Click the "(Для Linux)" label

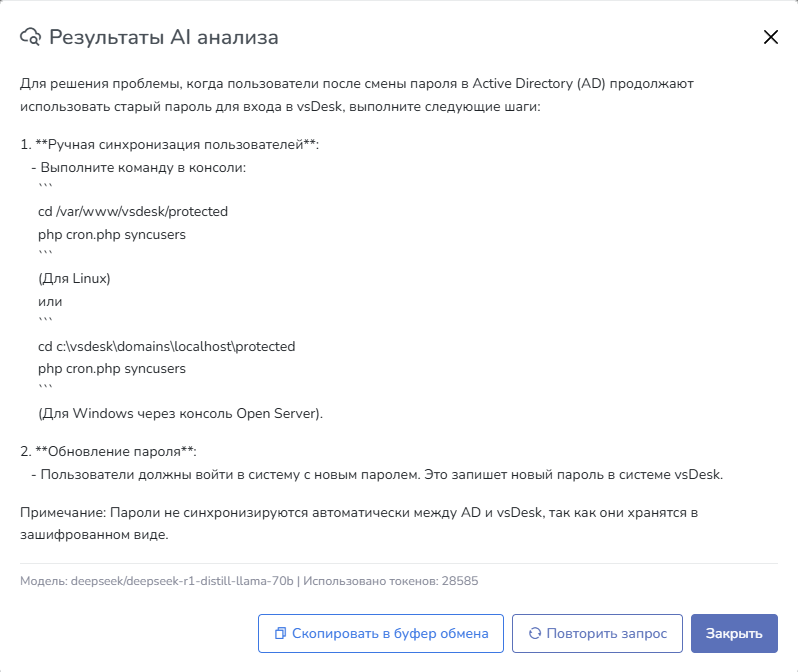click(x=74, y=279)
